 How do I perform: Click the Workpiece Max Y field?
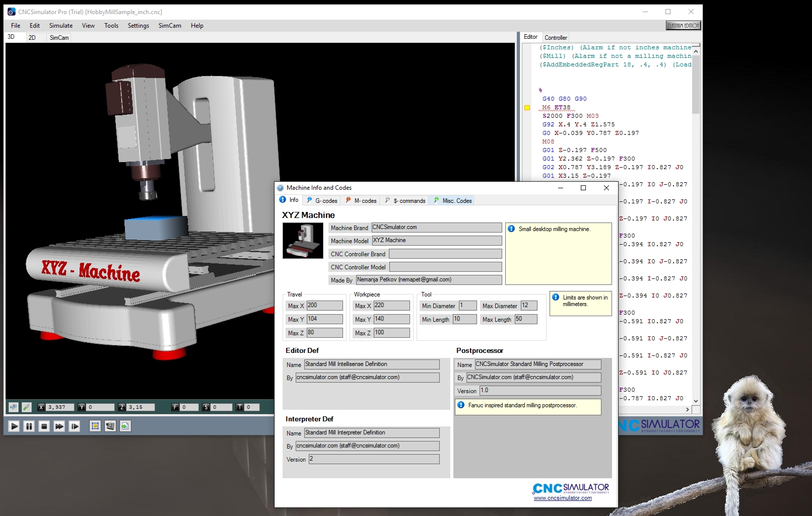point(392,319)
